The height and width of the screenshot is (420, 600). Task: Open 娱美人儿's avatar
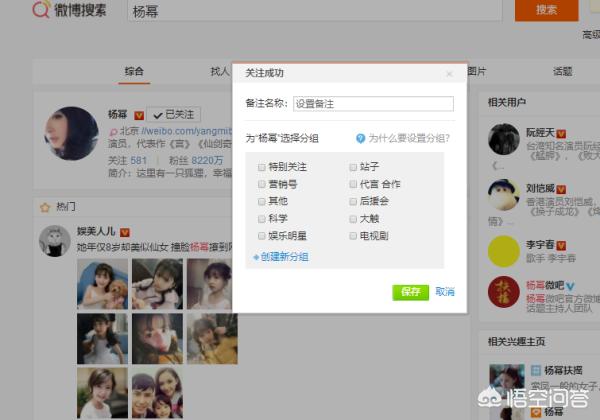pos(55,241)
